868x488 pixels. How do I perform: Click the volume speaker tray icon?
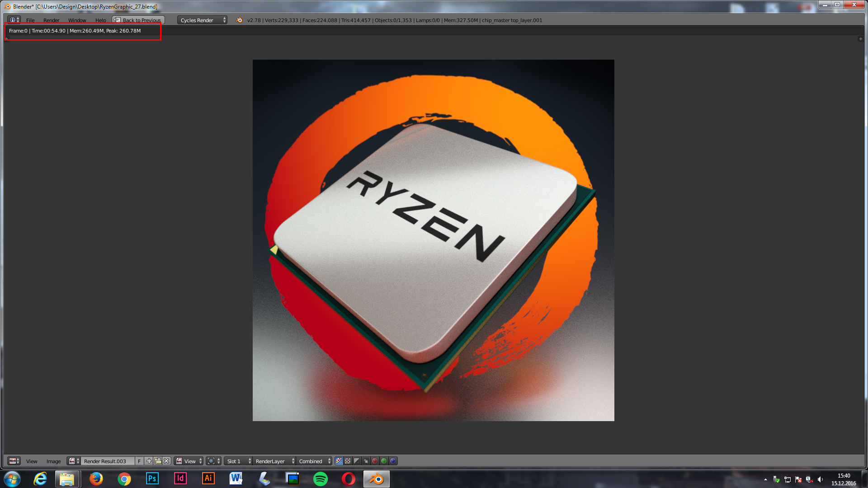coord(820,479)
